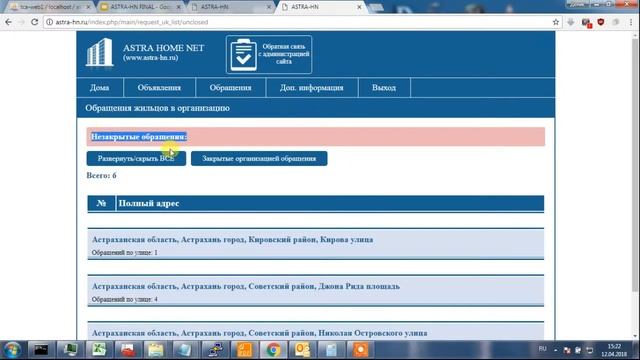Click the № column header
Screen dimensions: 640x360
tap(102, 203)
